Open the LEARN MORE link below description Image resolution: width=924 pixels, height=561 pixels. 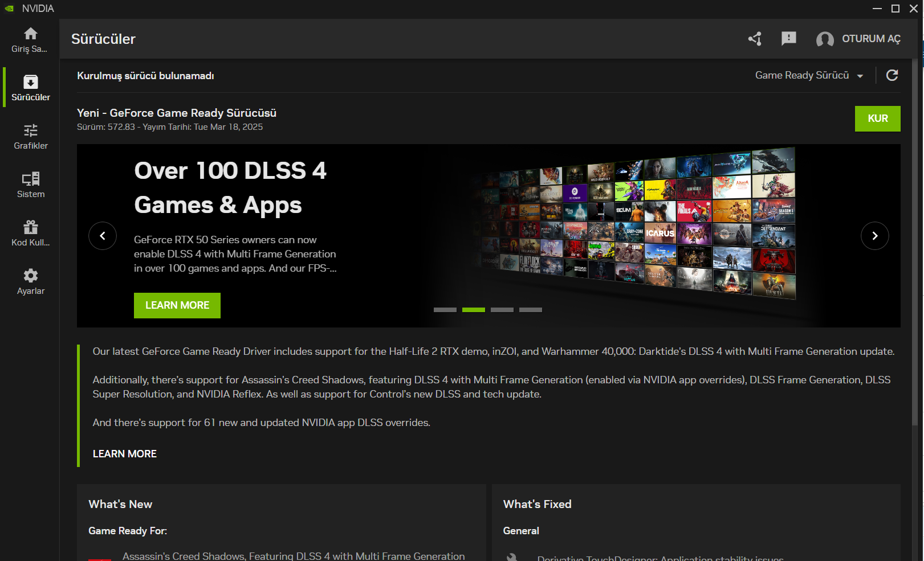(125, 454)
